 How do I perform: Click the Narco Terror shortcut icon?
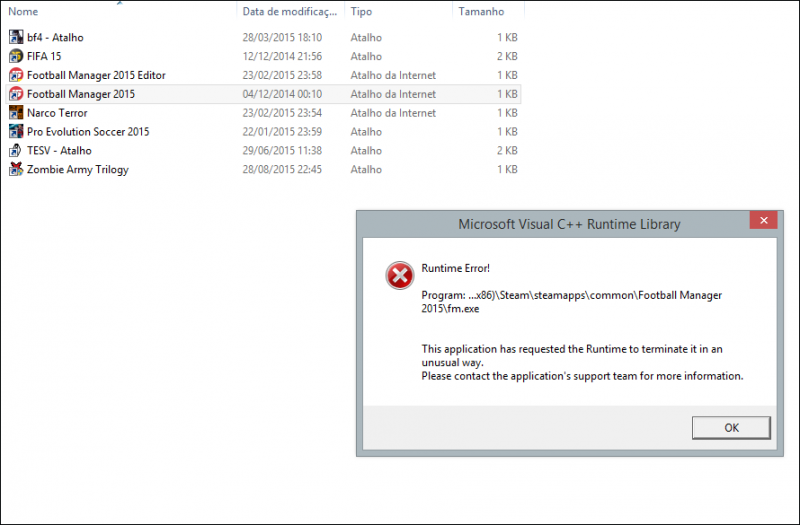tap(16, 113)
